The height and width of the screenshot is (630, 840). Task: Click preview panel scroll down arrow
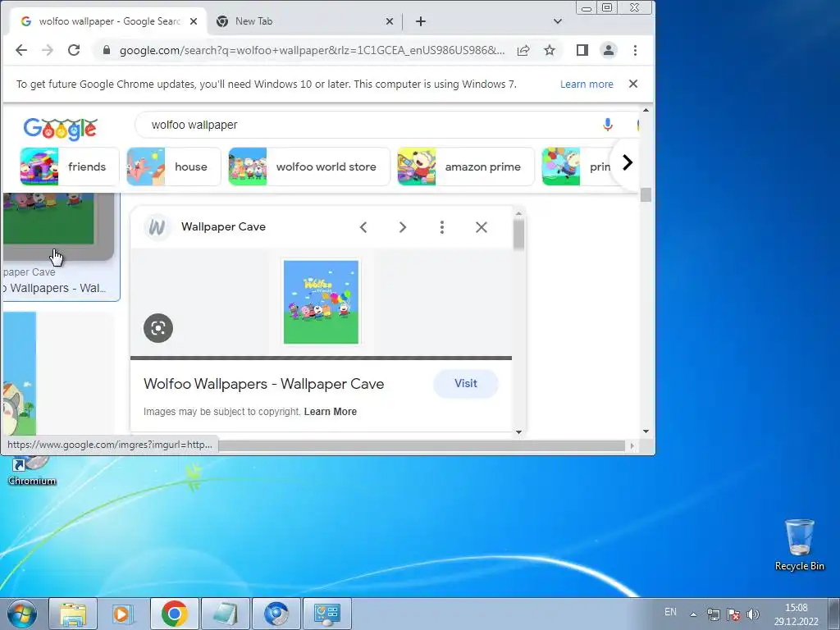point(518,431)
